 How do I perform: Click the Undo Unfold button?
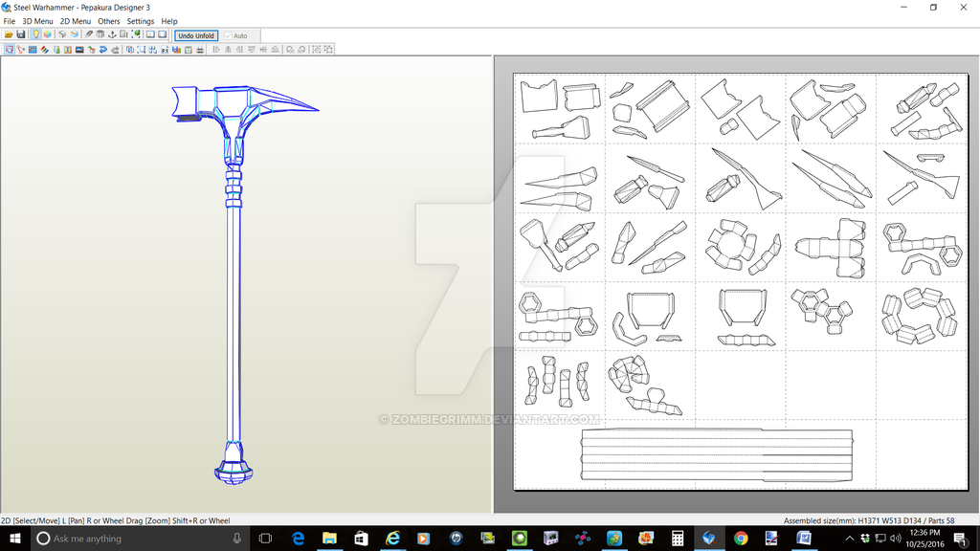196,35
